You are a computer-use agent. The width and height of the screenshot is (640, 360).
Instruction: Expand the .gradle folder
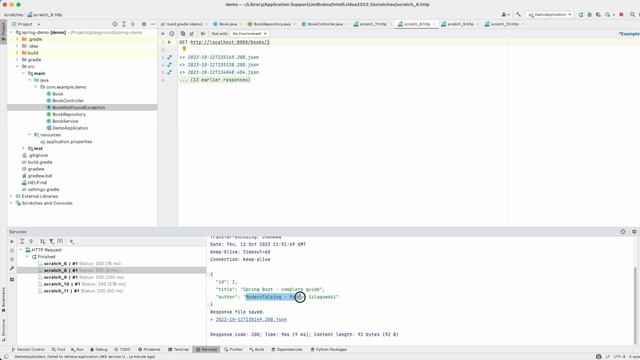pos(18,39)
